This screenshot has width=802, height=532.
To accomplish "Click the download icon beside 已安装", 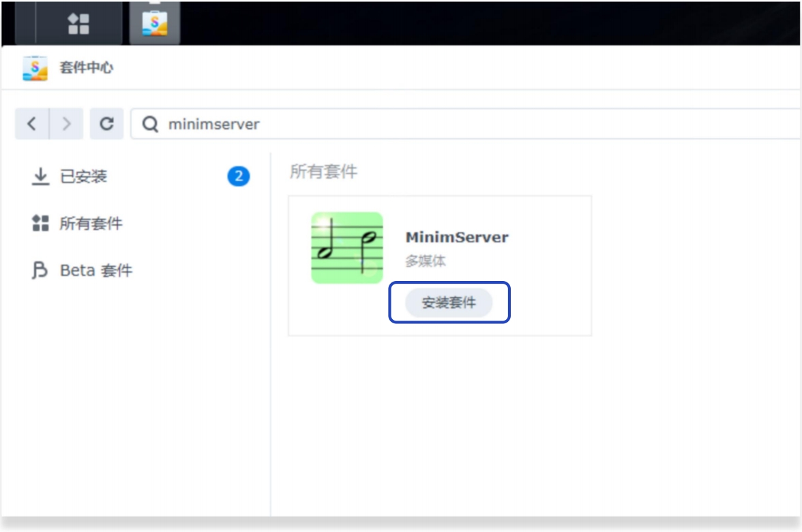I will [40, 177].
